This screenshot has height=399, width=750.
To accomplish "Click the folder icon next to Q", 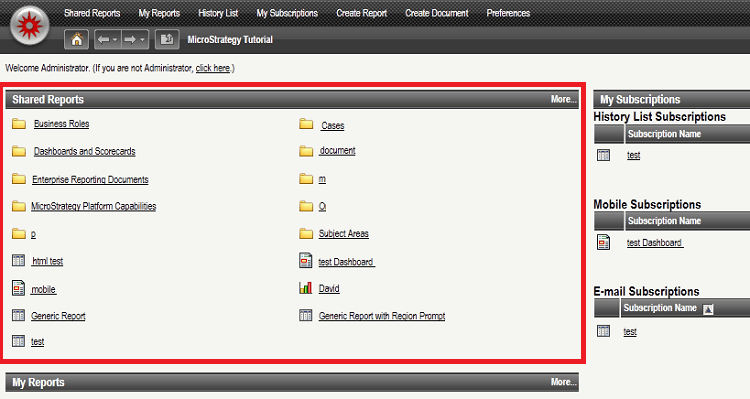I will click(x=306, y=206).
